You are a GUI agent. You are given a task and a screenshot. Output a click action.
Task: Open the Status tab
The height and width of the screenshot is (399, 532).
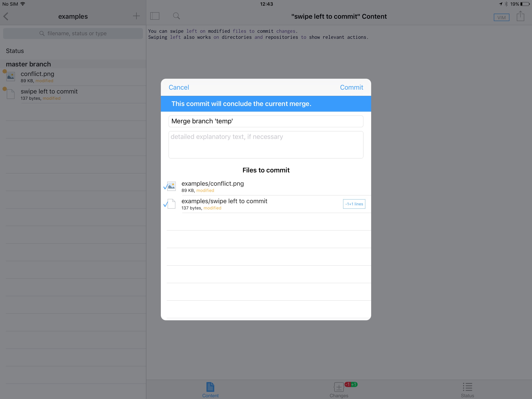pyautogui.click(x=467, y=390)
